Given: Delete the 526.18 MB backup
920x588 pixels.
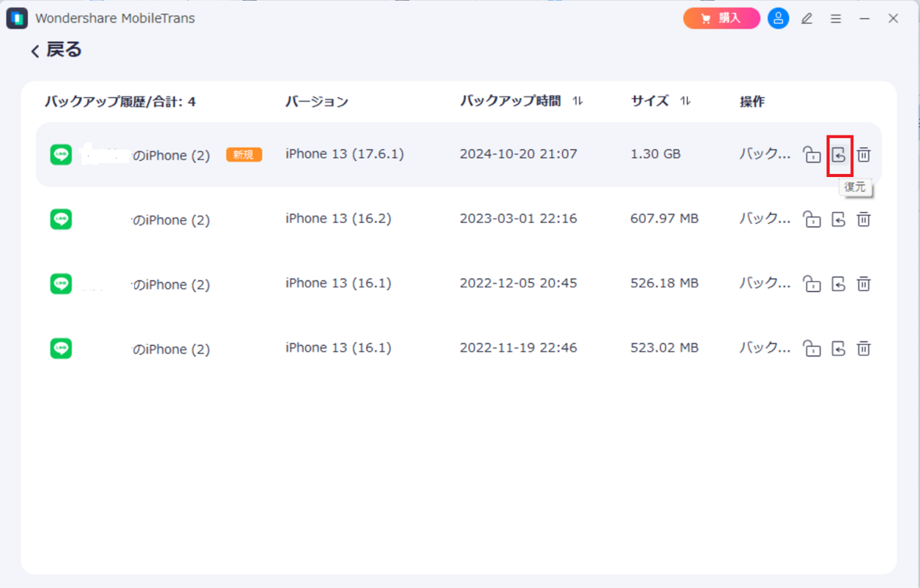Looking at the screenshot, I should [x=863, y=284].
